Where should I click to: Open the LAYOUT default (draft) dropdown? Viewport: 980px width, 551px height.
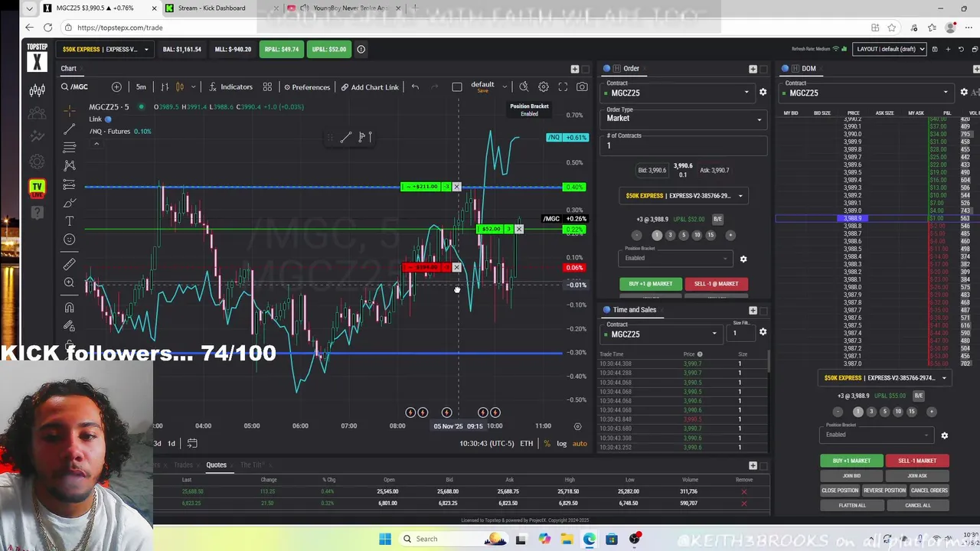890,49
